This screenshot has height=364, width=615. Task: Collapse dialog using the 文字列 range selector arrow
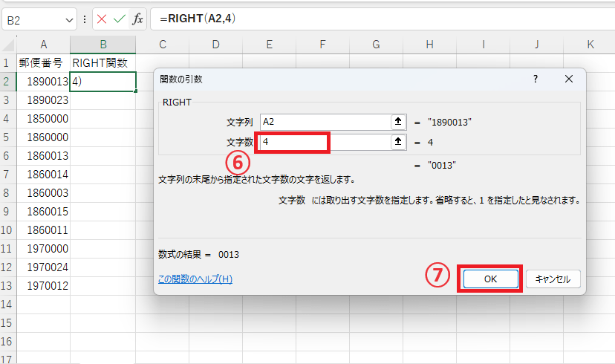pos(398,122)
